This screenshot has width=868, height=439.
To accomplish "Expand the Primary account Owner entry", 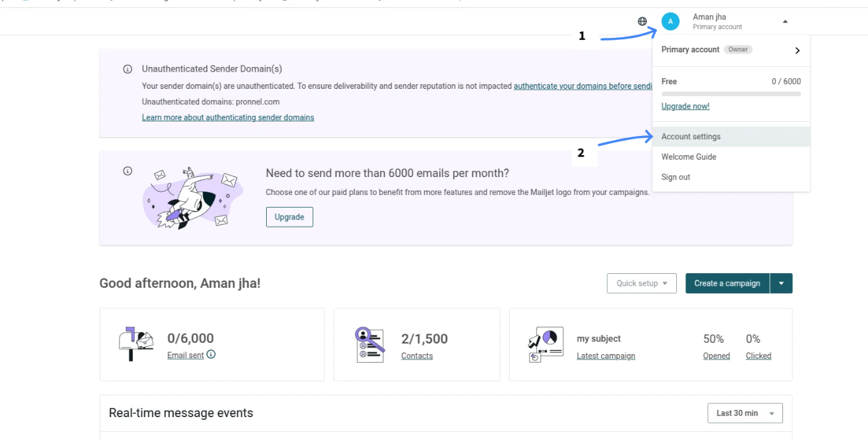I will 730,49.
